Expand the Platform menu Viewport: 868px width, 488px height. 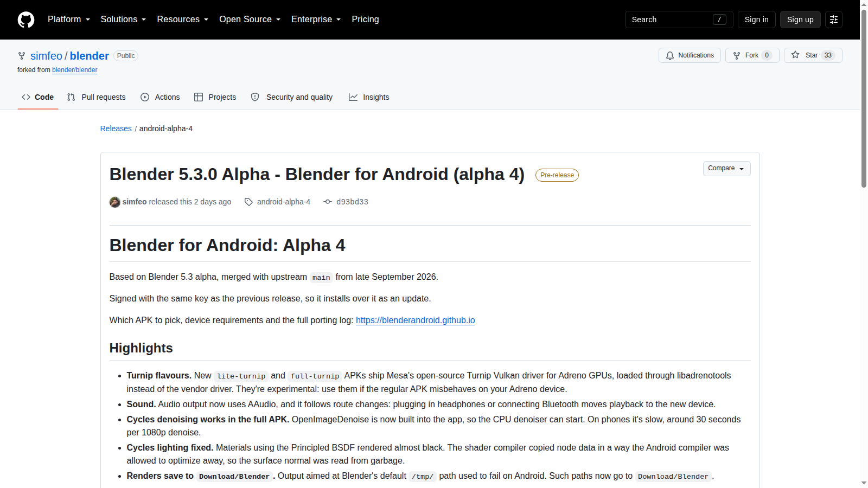tap(69, 20)
